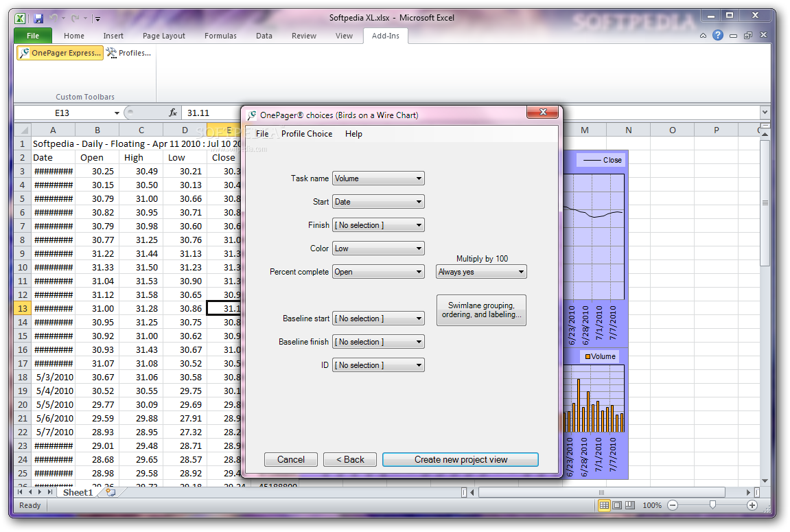
Task: Click the horizontal scrollbar thumb
Action: tap(601, 492)
